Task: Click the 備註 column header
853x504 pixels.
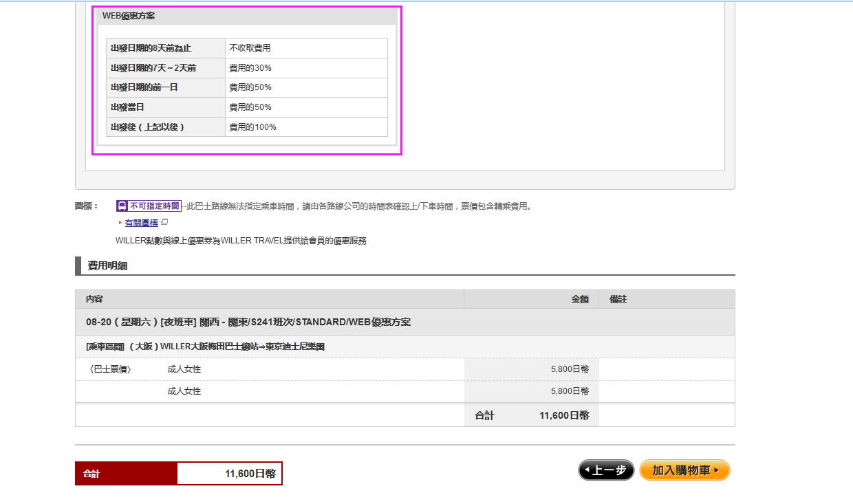Action: coord(667,299)
